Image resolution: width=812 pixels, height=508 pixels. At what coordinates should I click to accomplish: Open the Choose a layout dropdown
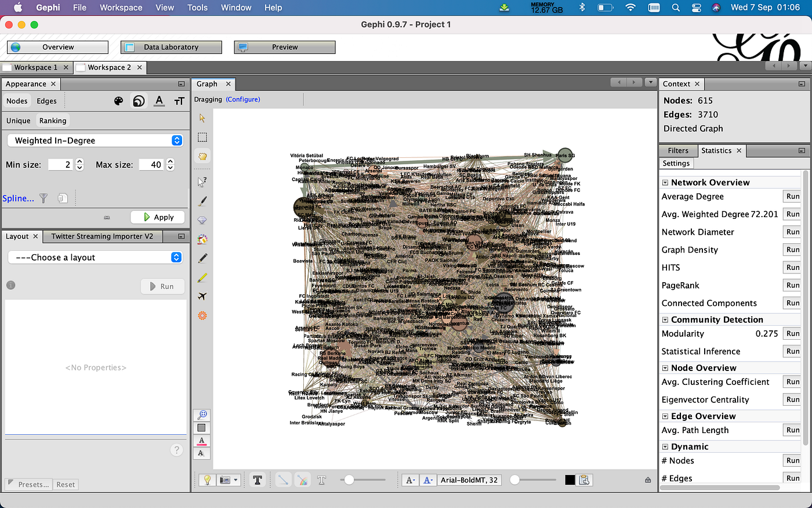coord(95,257)
